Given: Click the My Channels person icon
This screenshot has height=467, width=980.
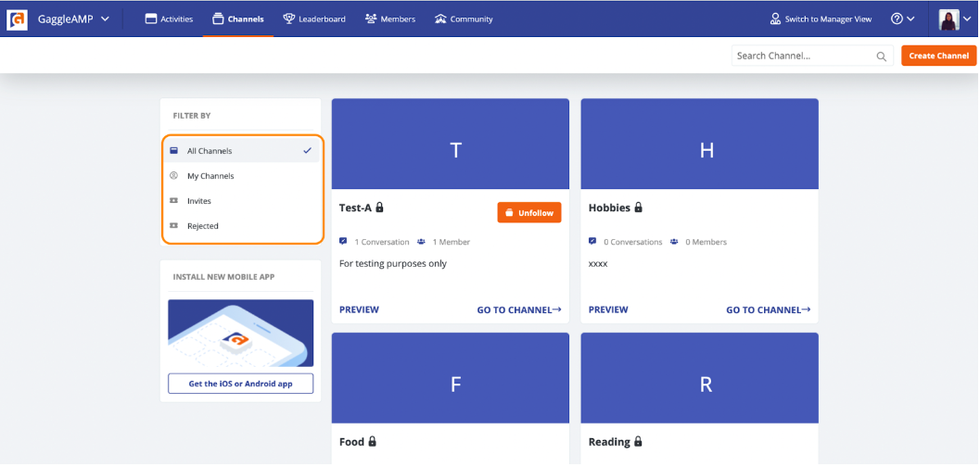Looking at the screenshot, I should tap(173, 176).
